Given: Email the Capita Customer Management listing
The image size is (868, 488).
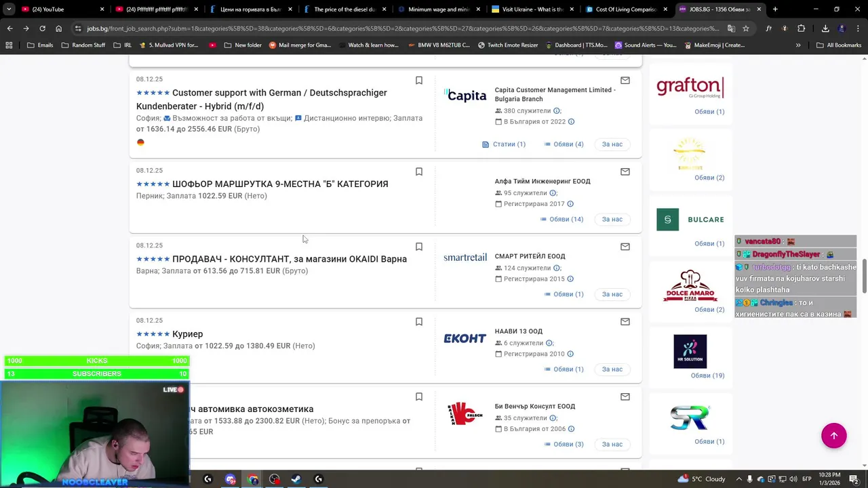Looking at the screenshot, I should [625, 80].
